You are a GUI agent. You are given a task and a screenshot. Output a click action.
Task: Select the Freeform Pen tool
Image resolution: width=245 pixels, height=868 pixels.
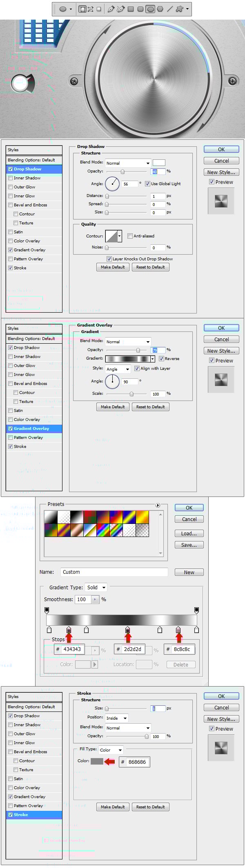coord(120,9)
